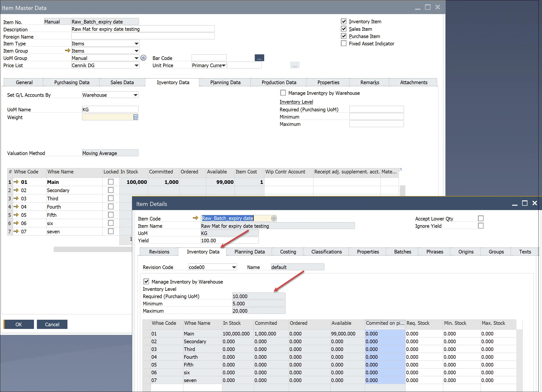Viewport: 542px width, 392px height.
Task: Click Item Code golden link arrow
Action: [x=195, y=218]
